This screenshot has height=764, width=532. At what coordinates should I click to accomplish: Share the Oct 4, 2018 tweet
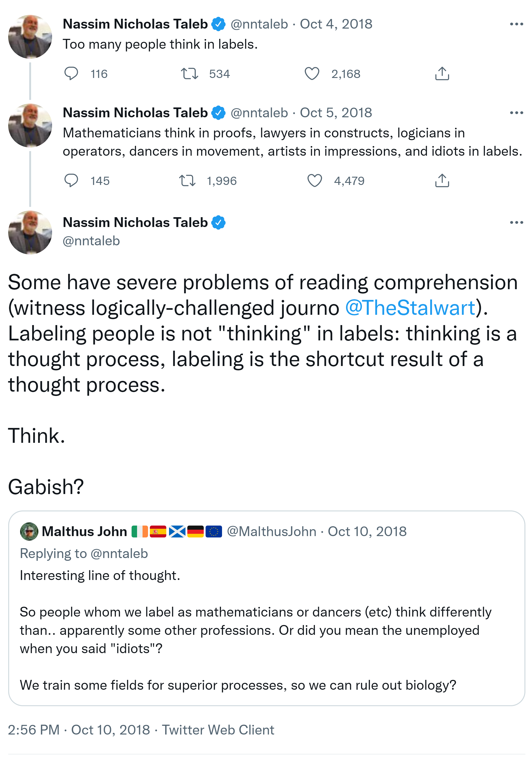point(442,74)
